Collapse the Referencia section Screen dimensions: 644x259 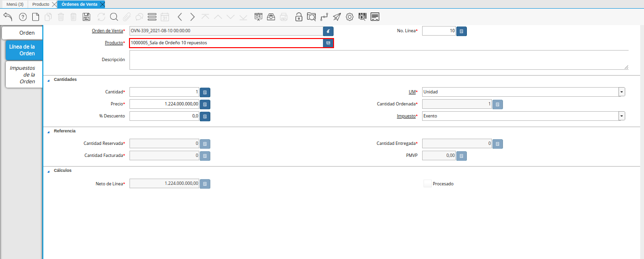pyautogui.click(x=49, y=131)
